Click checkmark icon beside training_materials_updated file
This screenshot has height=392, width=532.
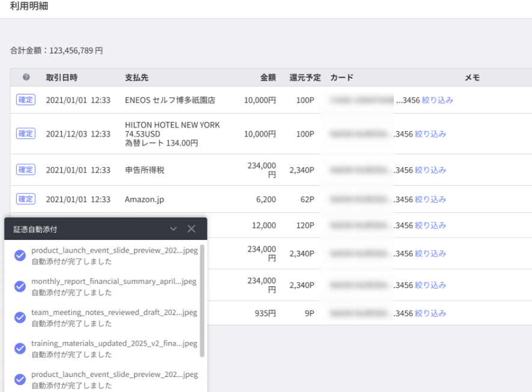(x=20, y=349)
